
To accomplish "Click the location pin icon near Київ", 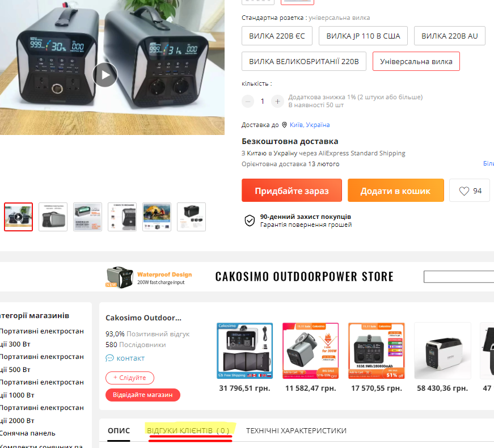I will (x=284, y=125).
